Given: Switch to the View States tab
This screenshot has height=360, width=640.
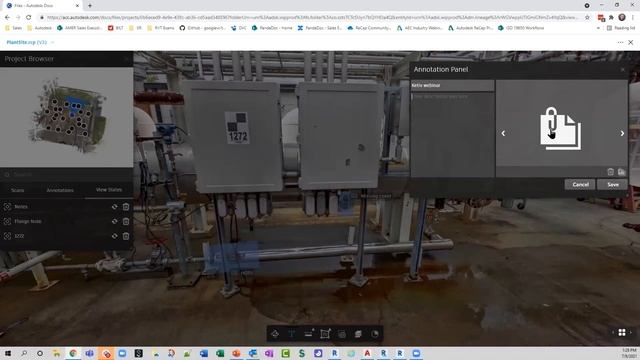Looking at the screenshot, I should (x=109, y=190).
